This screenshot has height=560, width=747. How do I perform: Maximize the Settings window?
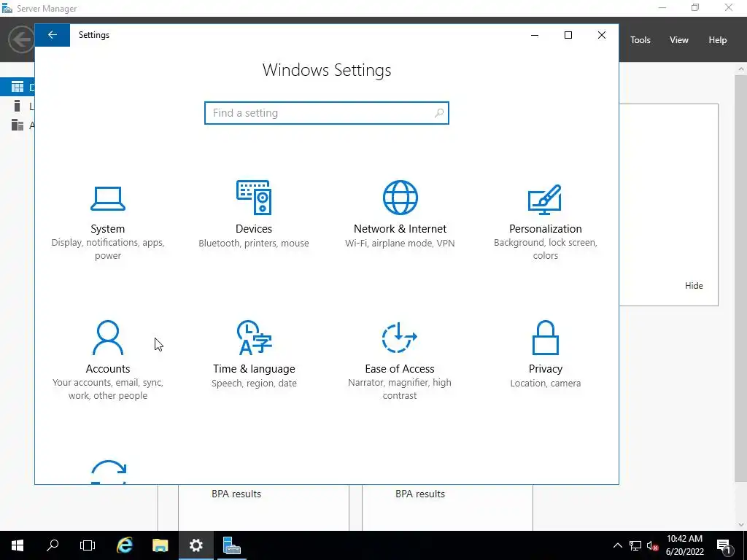[x=568, y=35]
